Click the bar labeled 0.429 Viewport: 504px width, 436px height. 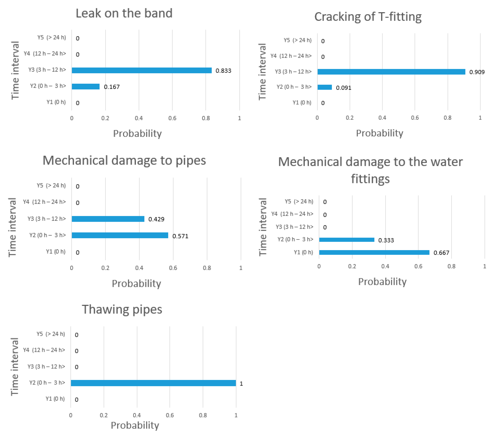(x=108, y=219)
